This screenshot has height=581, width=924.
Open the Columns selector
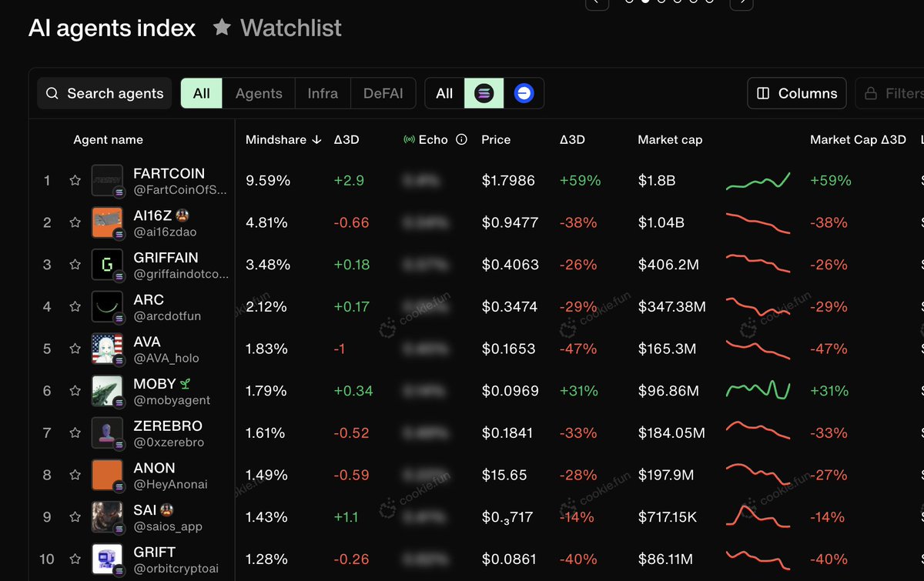tap(797, 93)
